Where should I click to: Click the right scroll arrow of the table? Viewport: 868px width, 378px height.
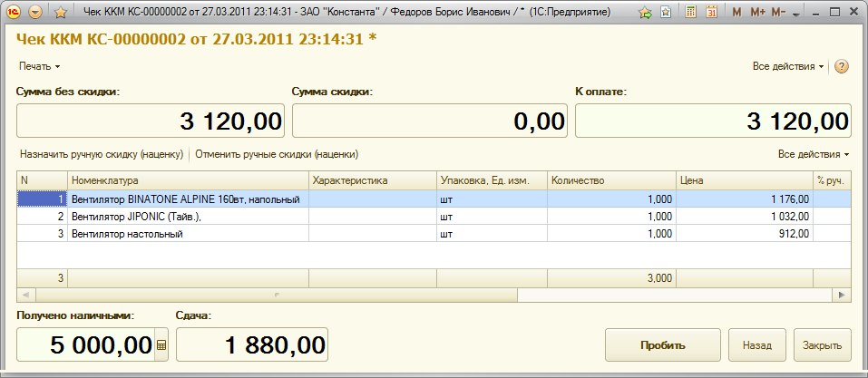pos(842,295)
